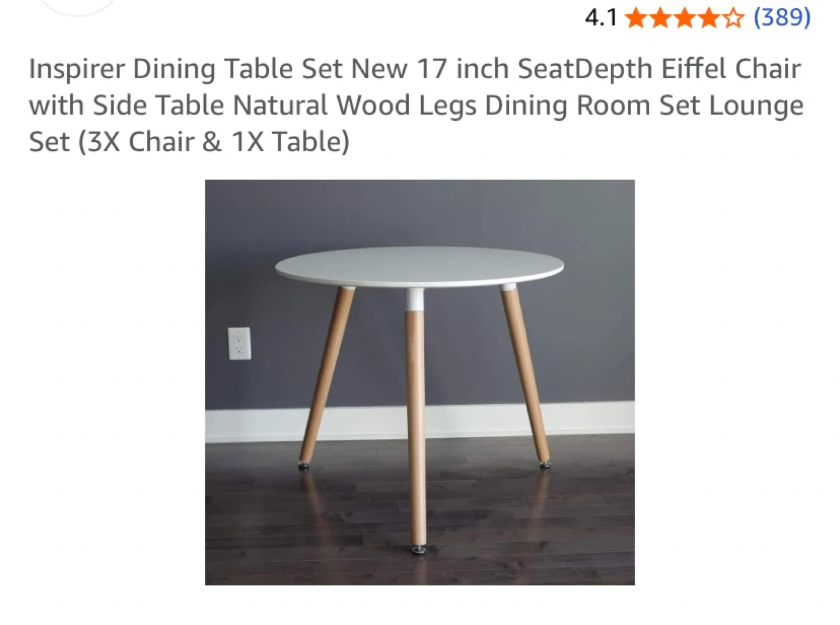Image resolution: width=840 pixels, height=625 pixels.
Task: Open the Inspirer Dining Table Set title
Action: [x=416, y=105]
